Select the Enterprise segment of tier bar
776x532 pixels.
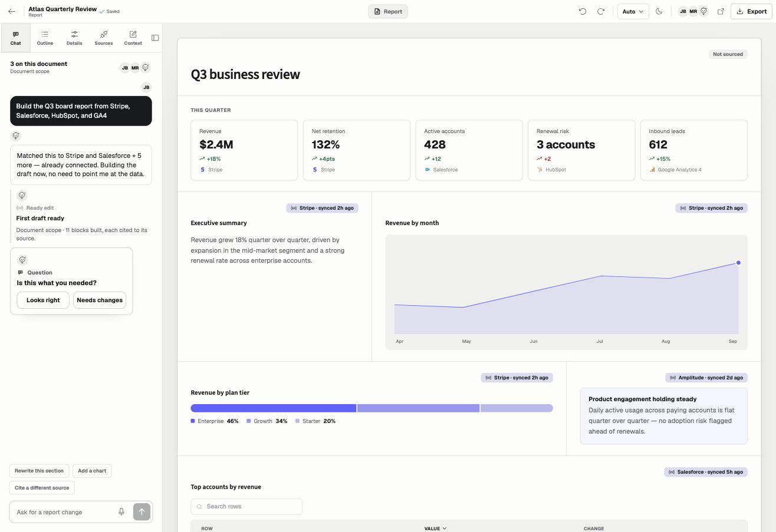(x=274, y=408)
